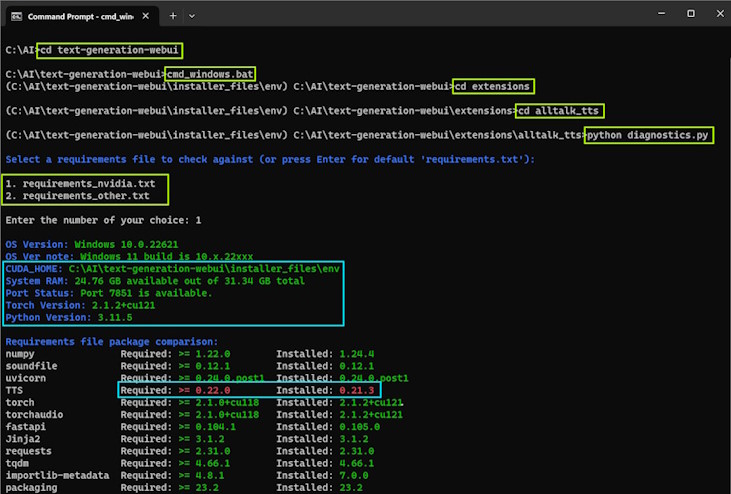
Task: Click the 'cd extensions' command
Action: tap(494, 86)
